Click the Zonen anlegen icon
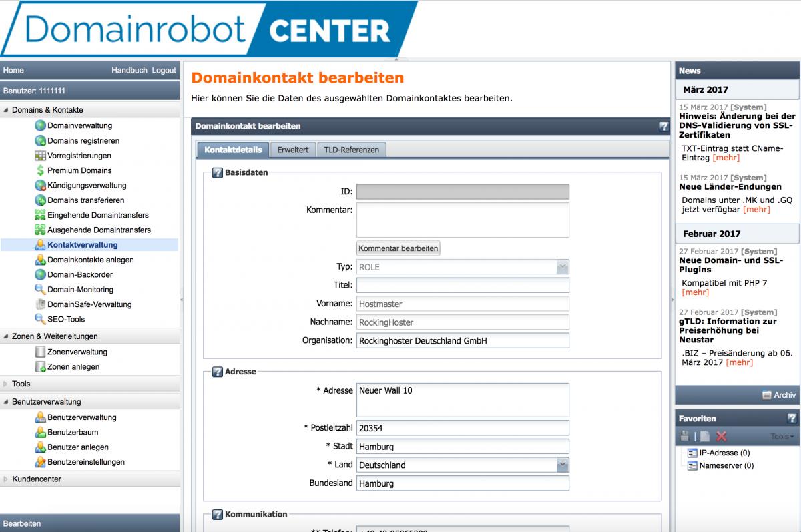The height and width of the screenshot is (532, 801). tap(40, 366)
